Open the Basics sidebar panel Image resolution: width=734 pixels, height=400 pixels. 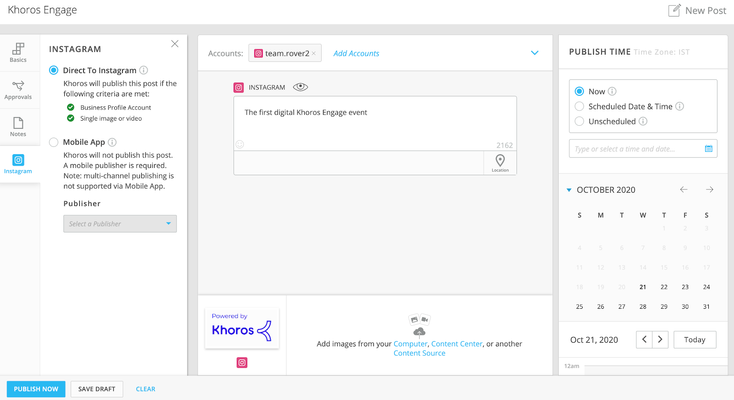coord(18,52)
